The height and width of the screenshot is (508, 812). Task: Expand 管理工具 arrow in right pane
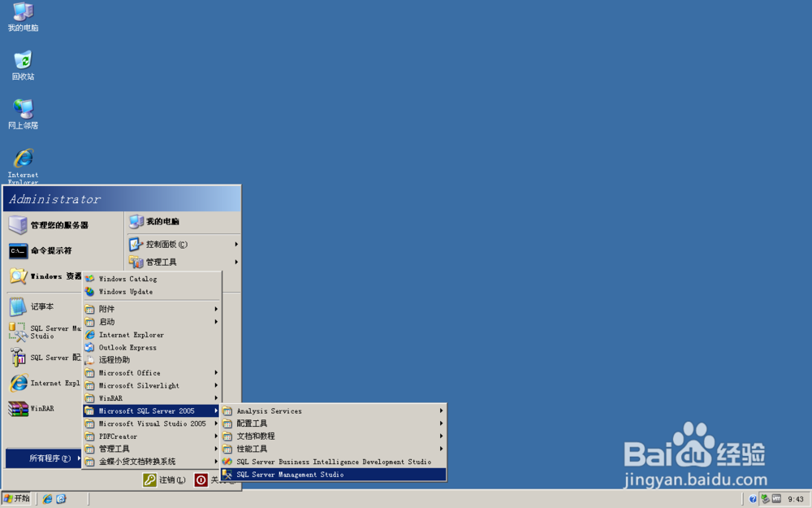(236, 263)
